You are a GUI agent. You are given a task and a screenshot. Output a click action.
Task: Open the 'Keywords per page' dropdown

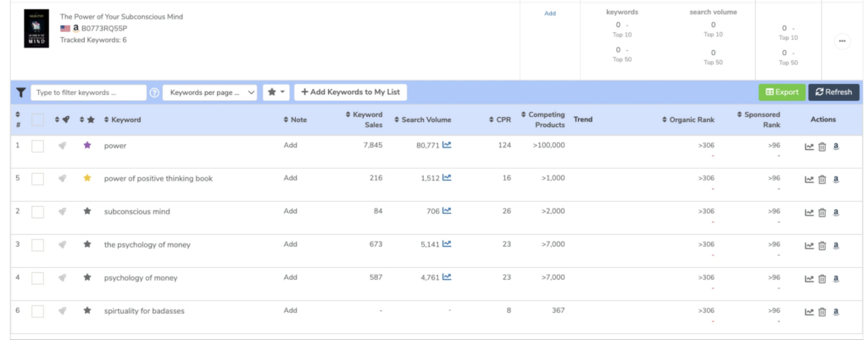(x=209, y=92)
